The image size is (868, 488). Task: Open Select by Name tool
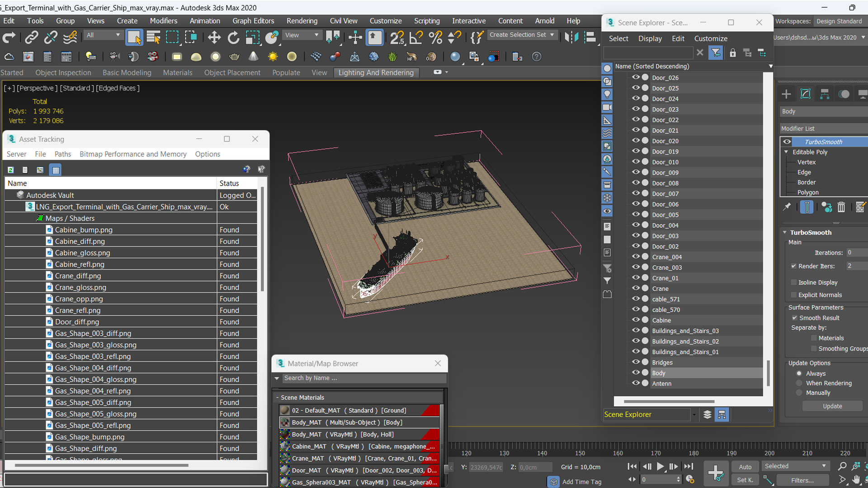[153, 38]
